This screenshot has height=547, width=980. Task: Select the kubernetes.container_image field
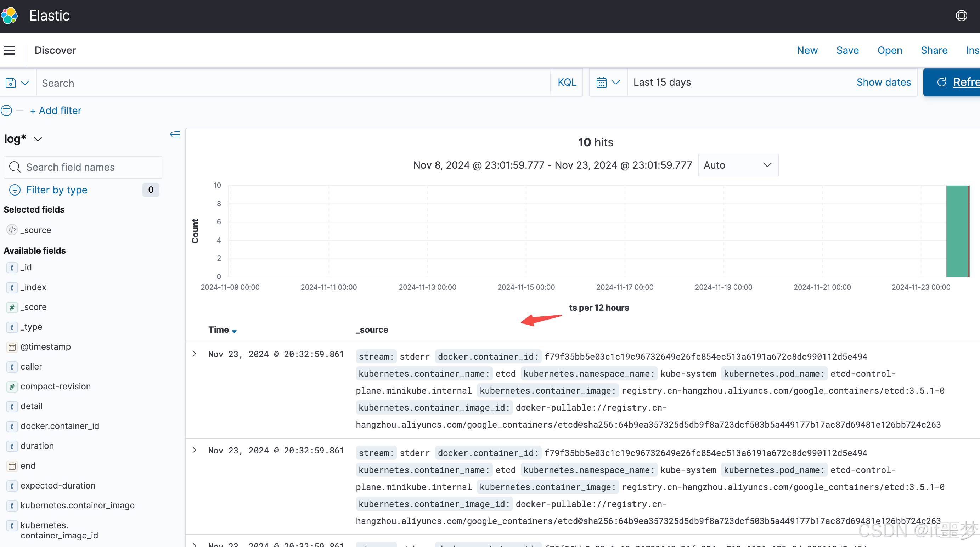(x=77, y=505)
